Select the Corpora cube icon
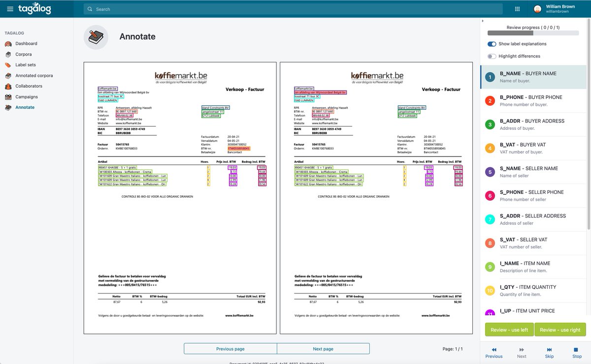Image resolution: width=591 pixels, height=364 pixels. point(8,54)
